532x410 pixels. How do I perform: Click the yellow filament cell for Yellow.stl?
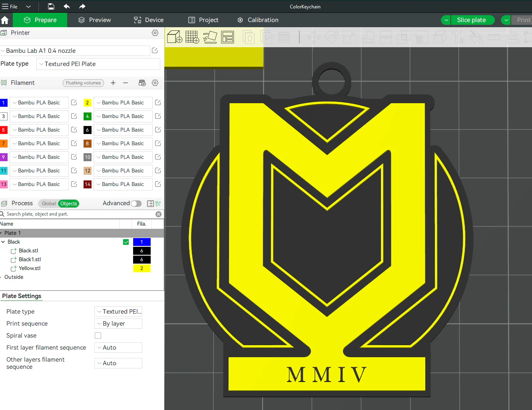pos(142,268)
